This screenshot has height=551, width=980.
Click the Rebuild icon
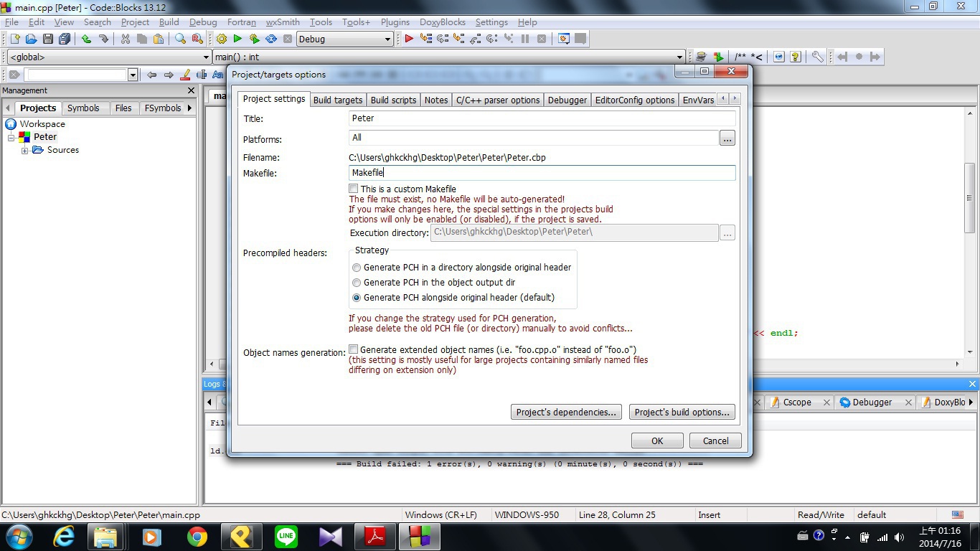(271, 39)
